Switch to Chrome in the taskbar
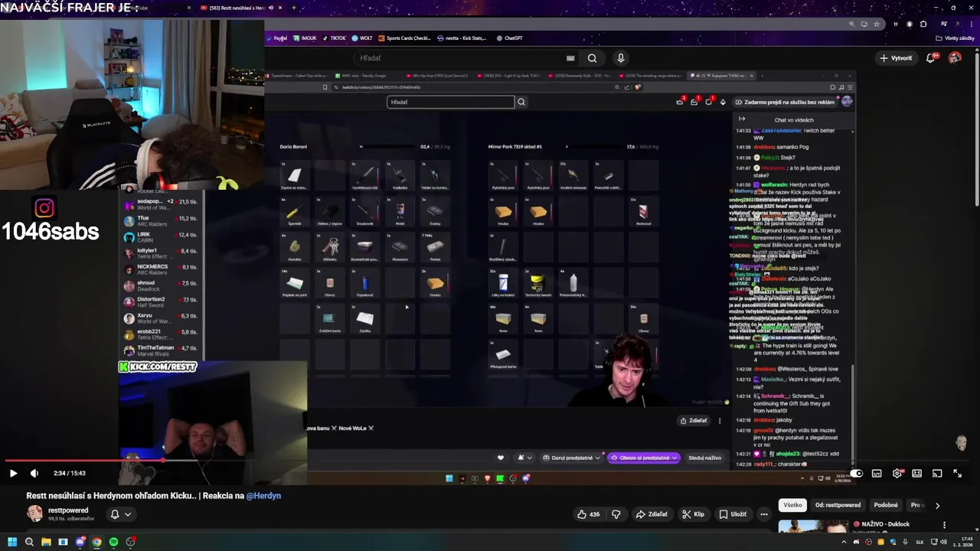Screen dimensions: 980x551 click(96, 542)
